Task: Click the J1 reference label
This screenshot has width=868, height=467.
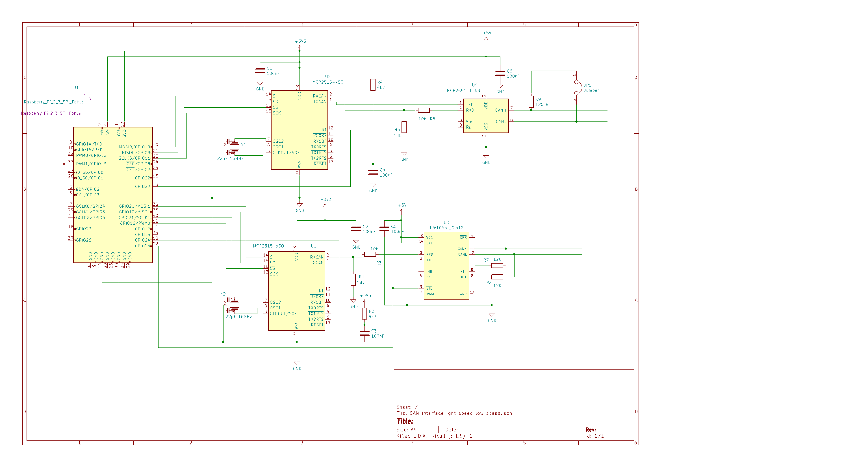Action: click(77, 88)
